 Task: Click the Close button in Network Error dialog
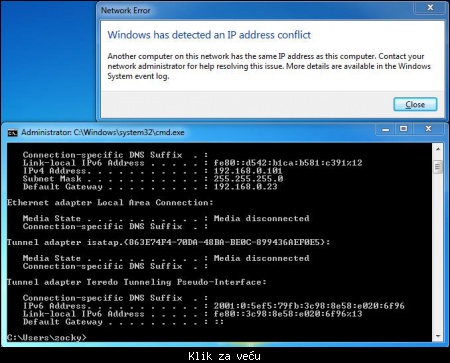click(415, 104)
